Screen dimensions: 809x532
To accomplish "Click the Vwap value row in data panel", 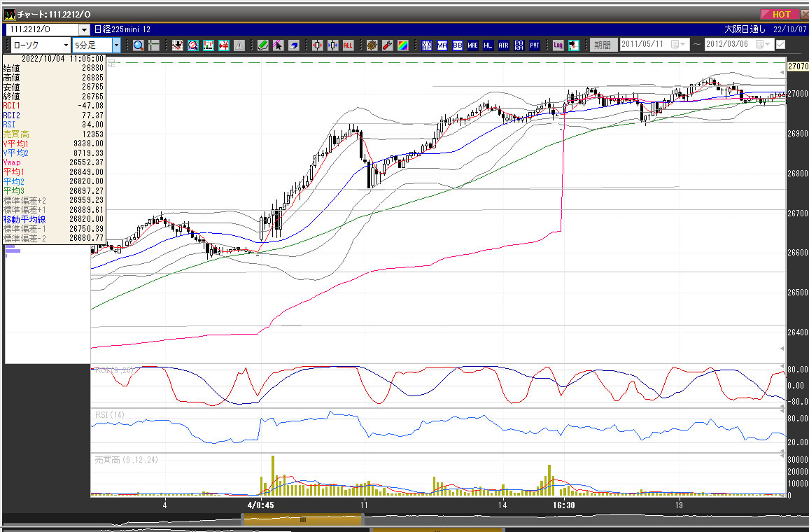I will (53, 162).
